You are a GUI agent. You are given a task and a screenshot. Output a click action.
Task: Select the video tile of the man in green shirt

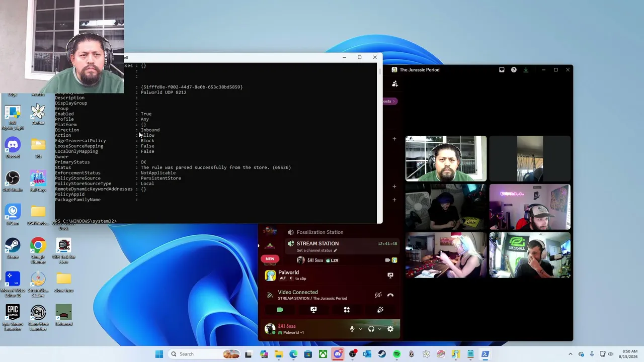[x=446, y=158]
